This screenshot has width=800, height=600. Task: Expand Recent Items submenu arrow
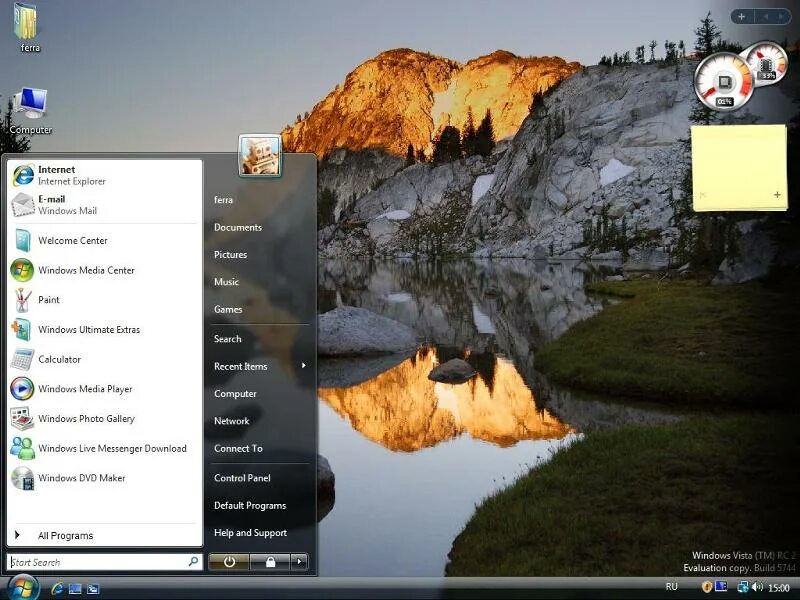[304, 365]
